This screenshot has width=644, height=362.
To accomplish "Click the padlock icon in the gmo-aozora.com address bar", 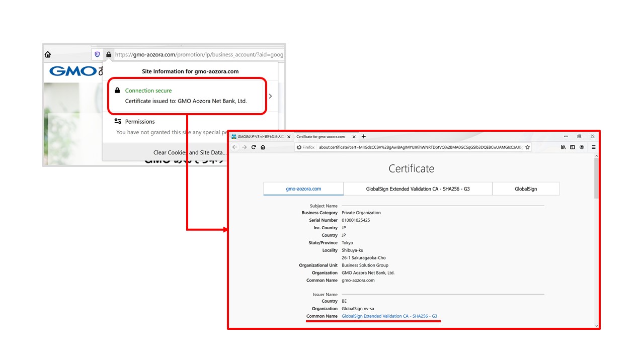I will click(x=108, y=54).
